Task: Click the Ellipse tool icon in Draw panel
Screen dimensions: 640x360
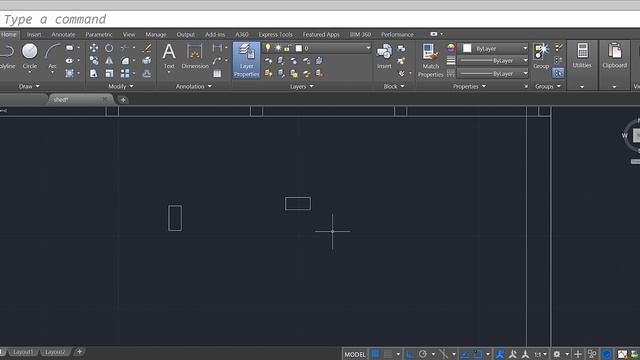Action: pos(69,61)
